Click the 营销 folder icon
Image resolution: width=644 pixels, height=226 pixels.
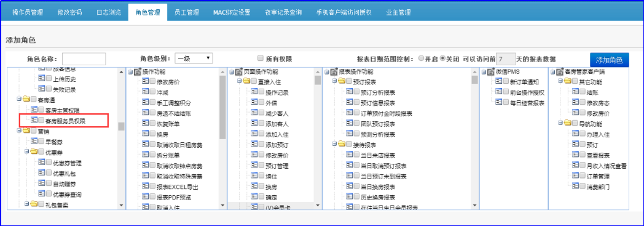click(26, 131)
